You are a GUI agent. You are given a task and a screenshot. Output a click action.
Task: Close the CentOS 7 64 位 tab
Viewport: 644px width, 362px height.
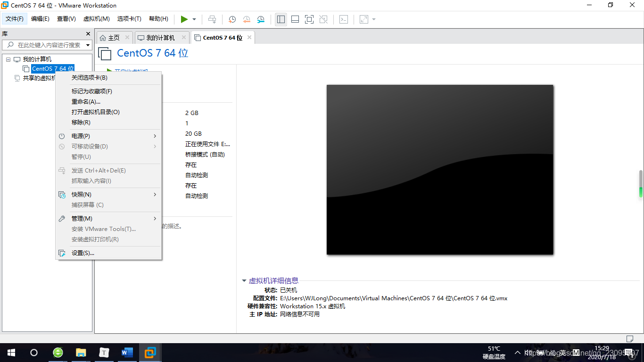249,37
